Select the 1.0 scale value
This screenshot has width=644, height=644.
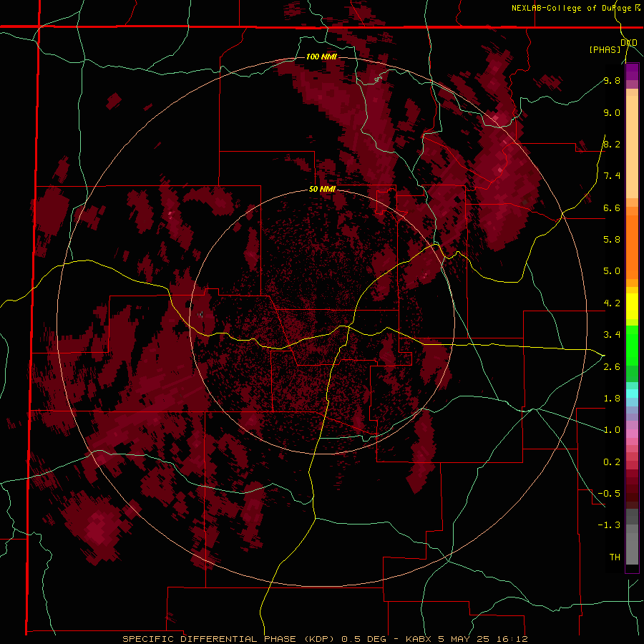(612, 430)
